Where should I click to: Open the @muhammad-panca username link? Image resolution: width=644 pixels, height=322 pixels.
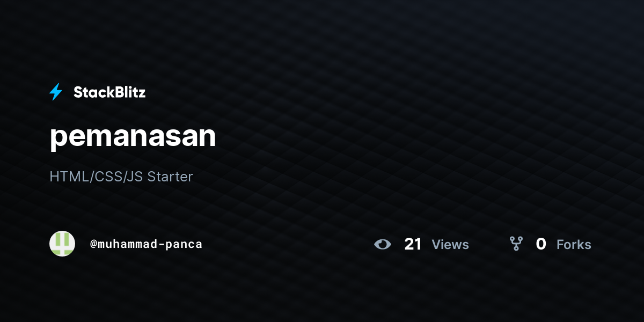(146, 244)
